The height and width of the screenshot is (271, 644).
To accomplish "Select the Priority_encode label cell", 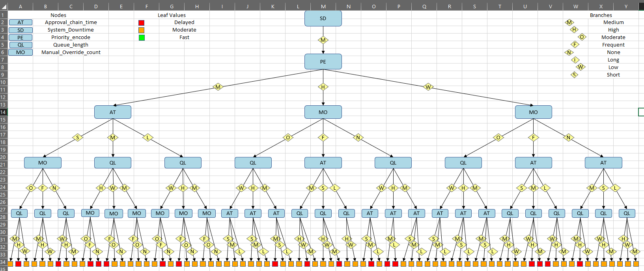I will pyautogui.click(x=71, y=37).
